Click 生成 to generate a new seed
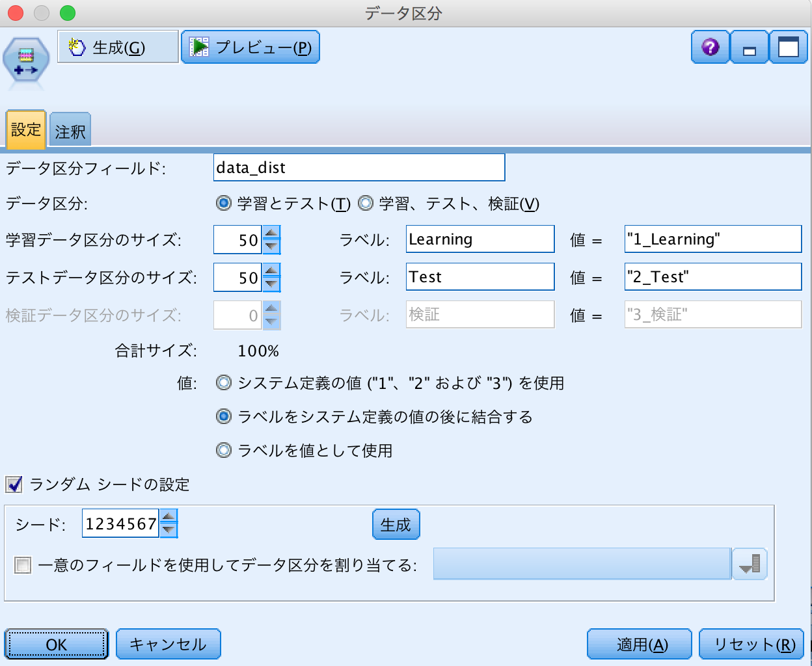 [396, 524]
